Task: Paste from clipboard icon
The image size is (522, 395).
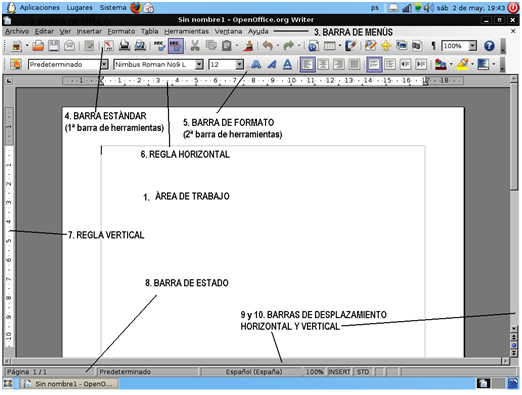Action: 227,46
